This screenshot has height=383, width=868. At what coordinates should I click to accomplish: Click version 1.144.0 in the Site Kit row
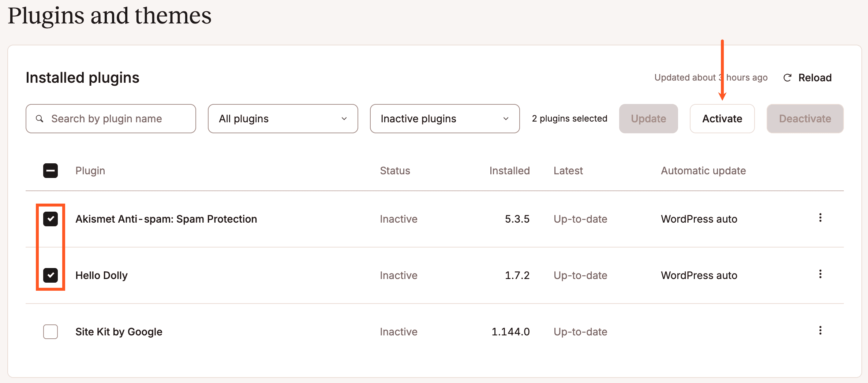[510, 332]
